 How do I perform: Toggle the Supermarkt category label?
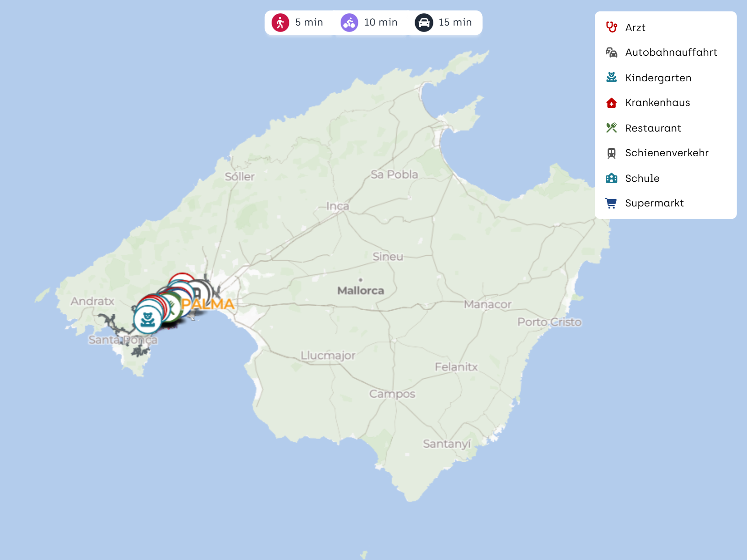(x=654, y=203)
